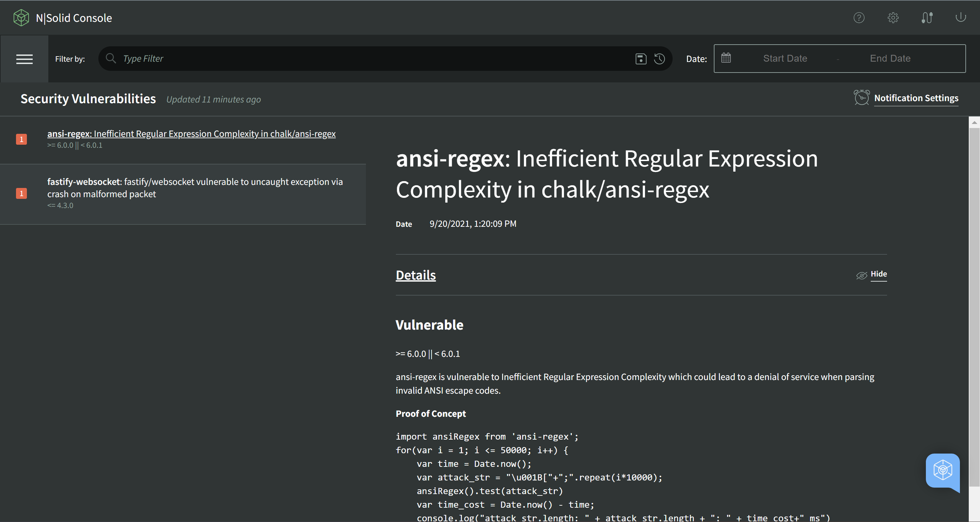Click the 'Updated 11 minutes ago' text

point(213,99)
